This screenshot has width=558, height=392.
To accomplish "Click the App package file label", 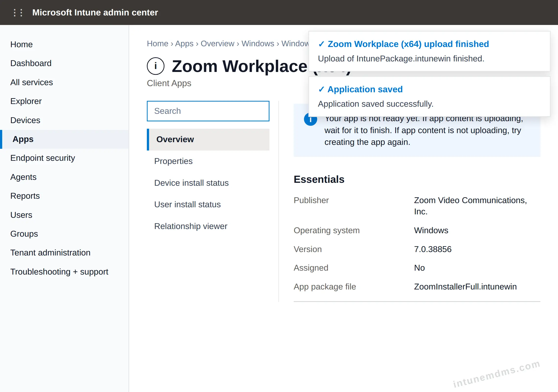I will pos(325,287).
